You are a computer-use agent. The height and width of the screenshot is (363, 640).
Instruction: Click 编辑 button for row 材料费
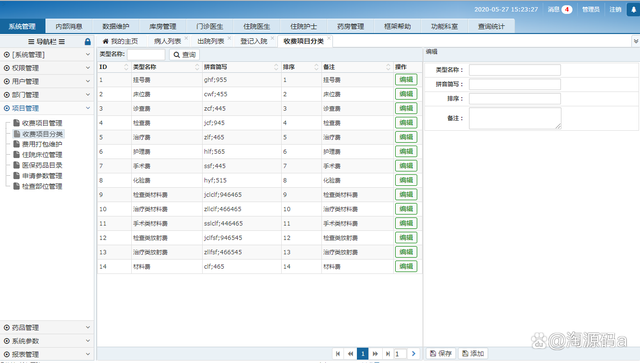tap(406, 266)
